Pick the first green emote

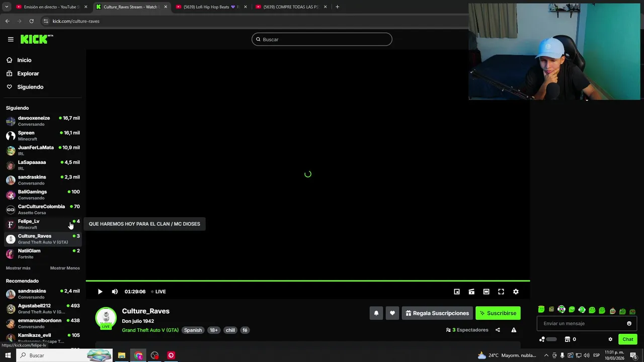click(x=541, y=310)
